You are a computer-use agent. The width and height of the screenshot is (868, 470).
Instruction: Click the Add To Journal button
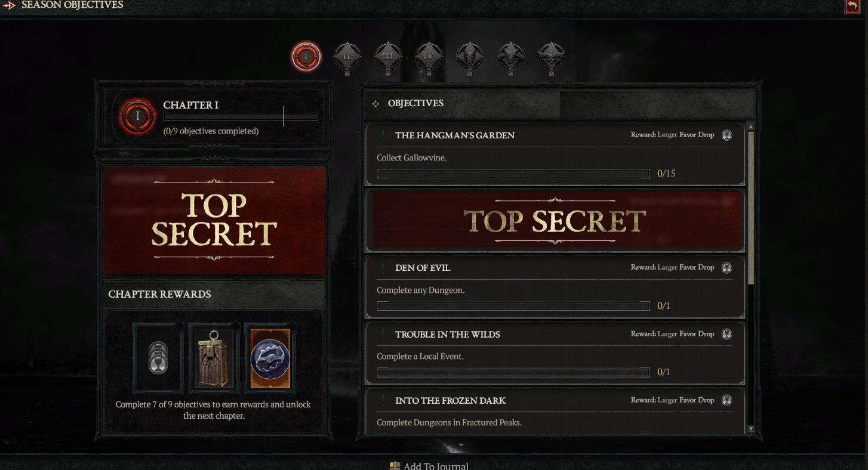pos(429,466)
